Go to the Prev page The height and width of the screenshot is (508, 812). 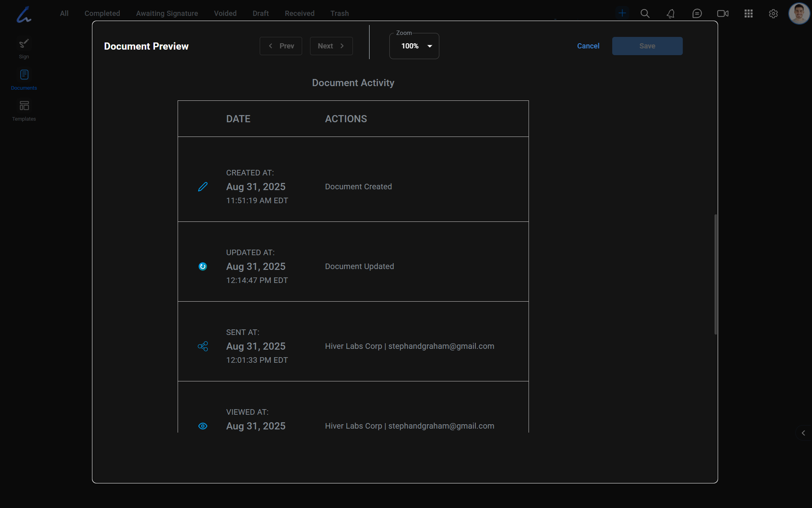point(281,46)
